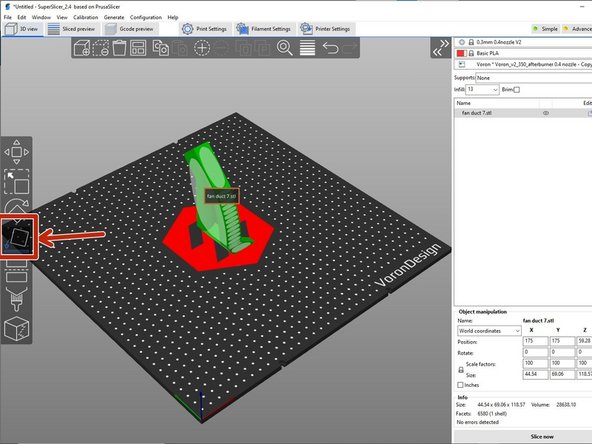Toggle the Inches checkbox

point(460,385)
